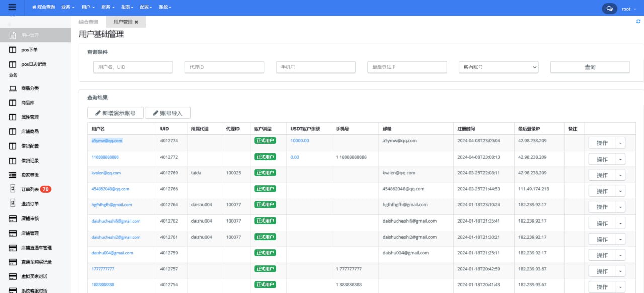Click the 10000.00 USDT balance link

coord(300,141)
